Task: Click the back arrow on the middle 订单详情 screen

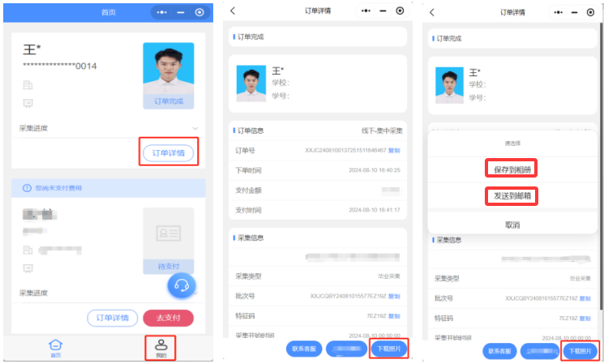Action: 233,11
